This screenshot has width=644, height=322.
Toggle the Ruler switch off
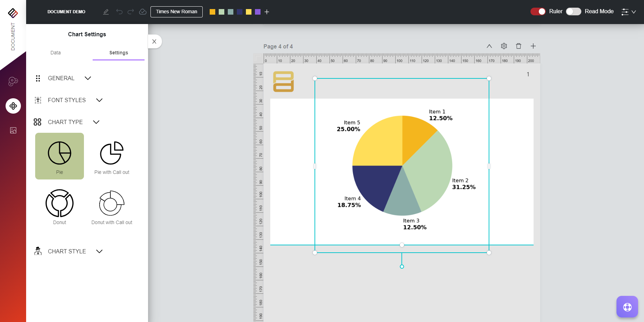tap(538, 11)
